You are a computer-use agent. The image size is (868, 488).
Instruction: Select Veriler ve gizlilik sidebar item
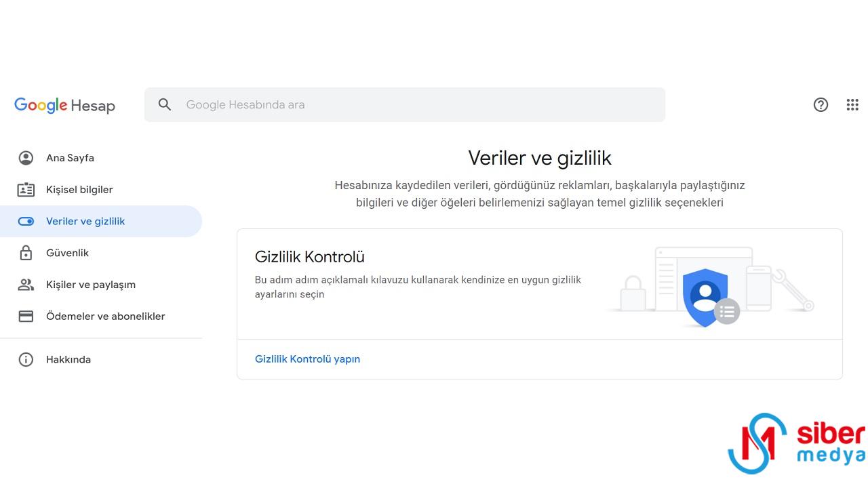(101, 222)
